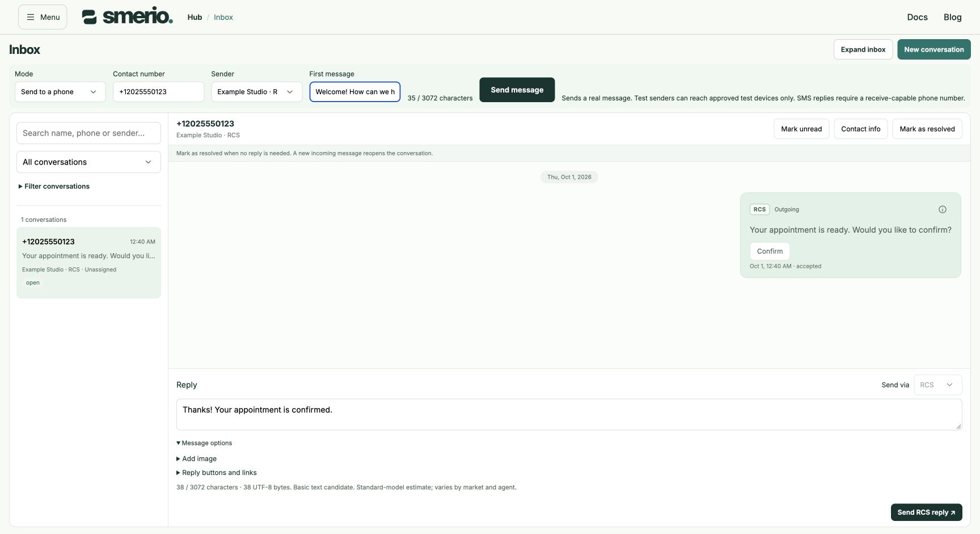Mark conversation as unread

click(x=801, y=129)
